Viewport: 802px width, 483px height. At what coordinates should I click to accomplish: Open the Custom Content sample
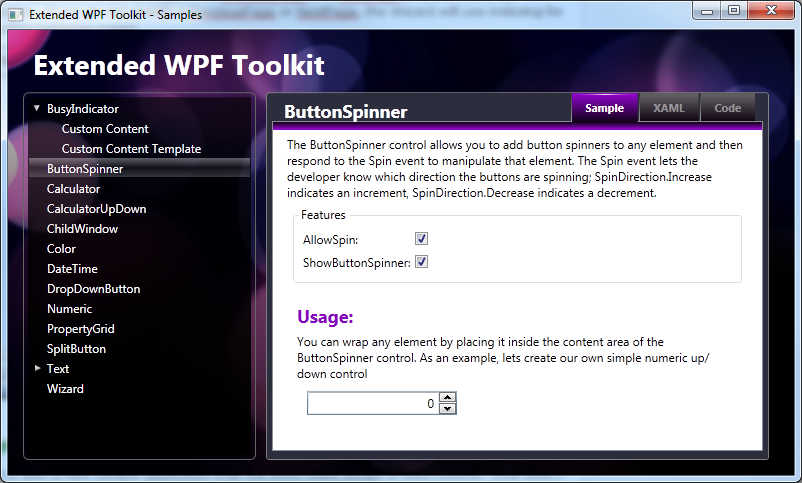click(x=105, y=129)
